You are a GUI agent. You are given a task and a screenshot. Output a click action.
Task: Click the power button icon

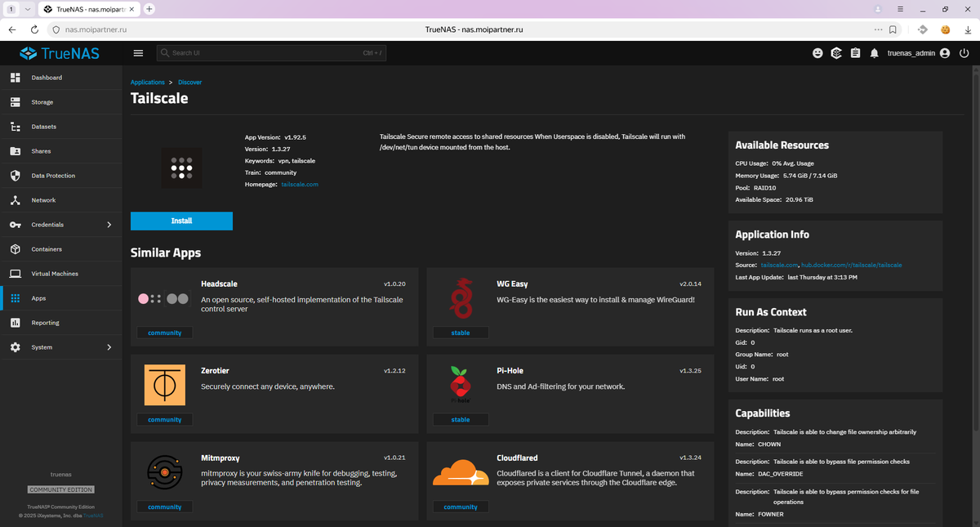coord(964,53)
